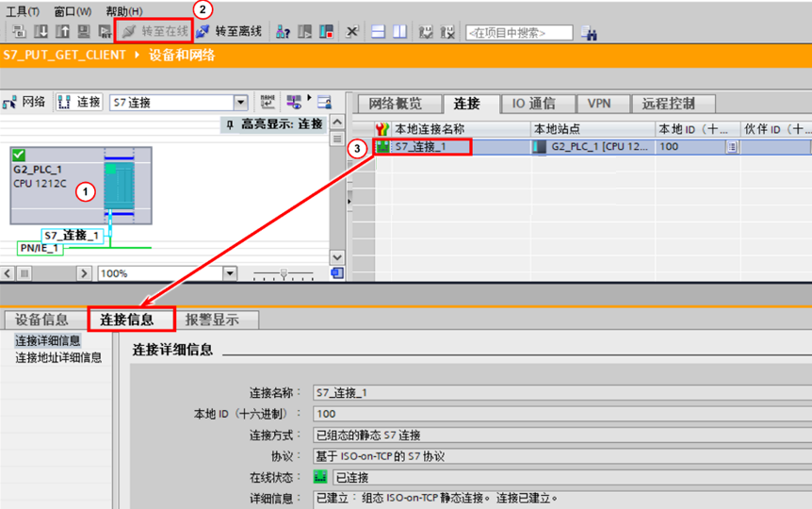
Task: Click the horizontal scroll right arrow
Action: click(85, 273)
